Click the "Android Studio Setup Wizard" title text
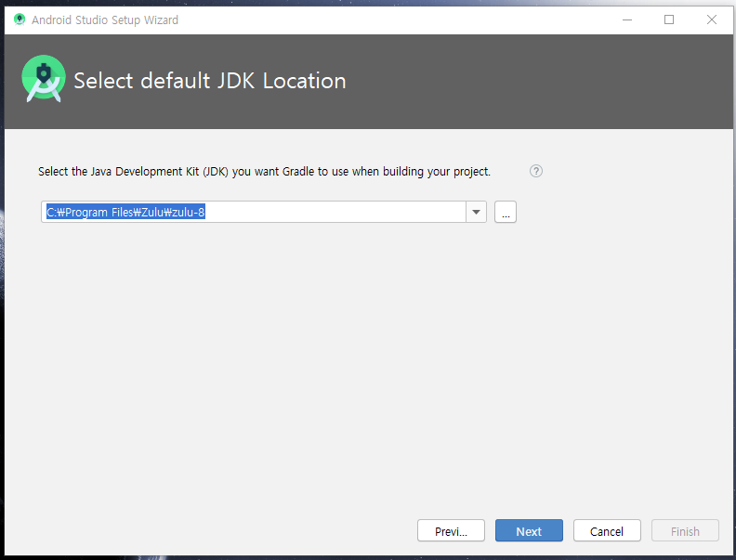736x560 pixels. pyautogui.click(x=105, y=20)
